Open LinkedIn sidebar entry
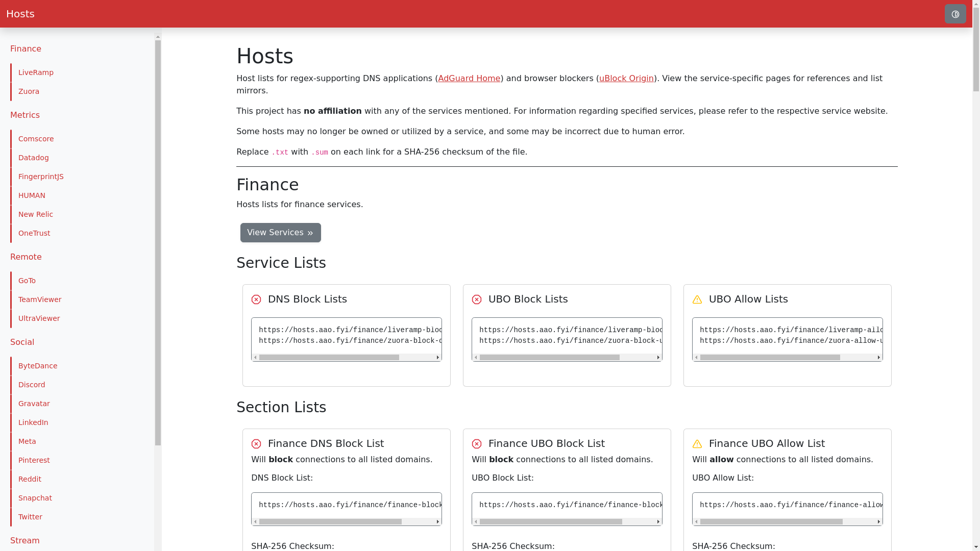Viewport: 980px width, 551px height. click(33, 422)
